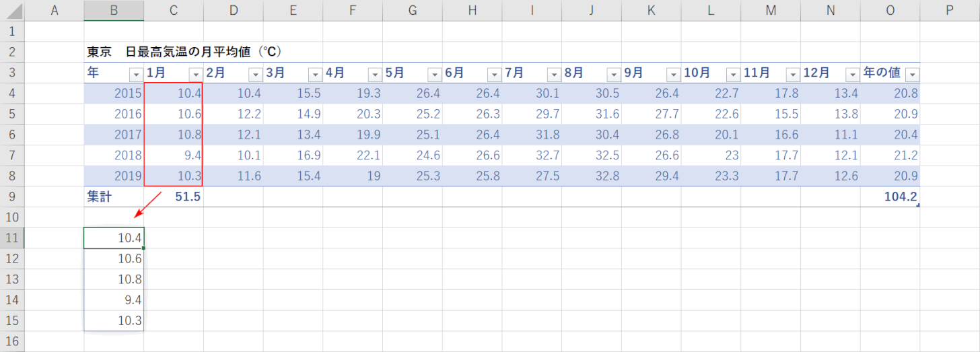980x352 pixels.
Task: Select the 2019 year cell
Action: tap(114, 176)
